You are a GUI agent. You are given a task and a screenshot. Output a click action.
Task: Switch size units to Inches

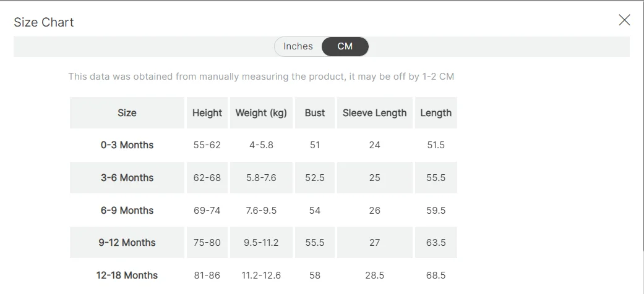click(298, 46)
